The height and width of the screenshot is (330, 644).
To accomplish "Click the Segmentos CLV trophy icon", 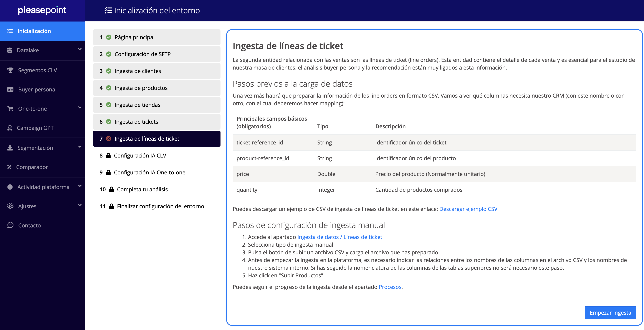I will [10, 70].
